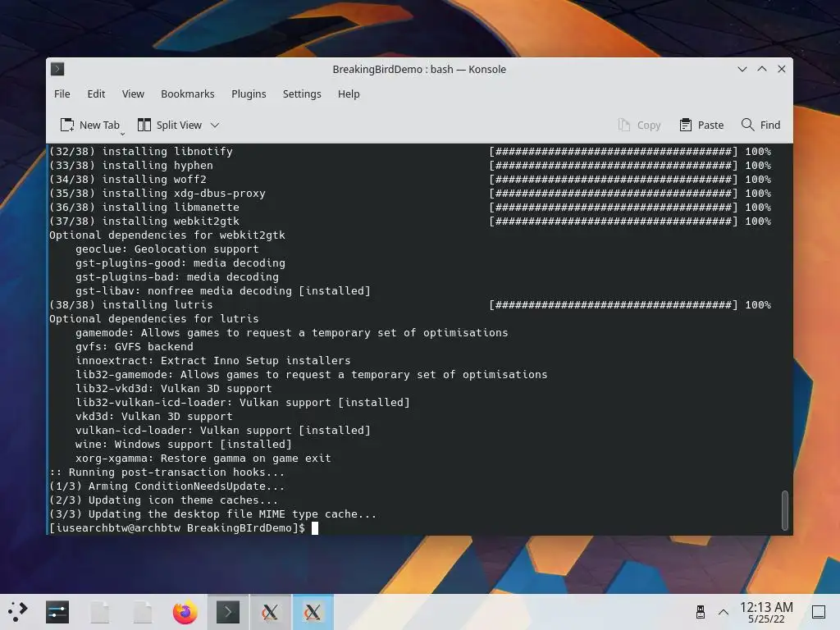Open the Help menu

click(349, 94)
